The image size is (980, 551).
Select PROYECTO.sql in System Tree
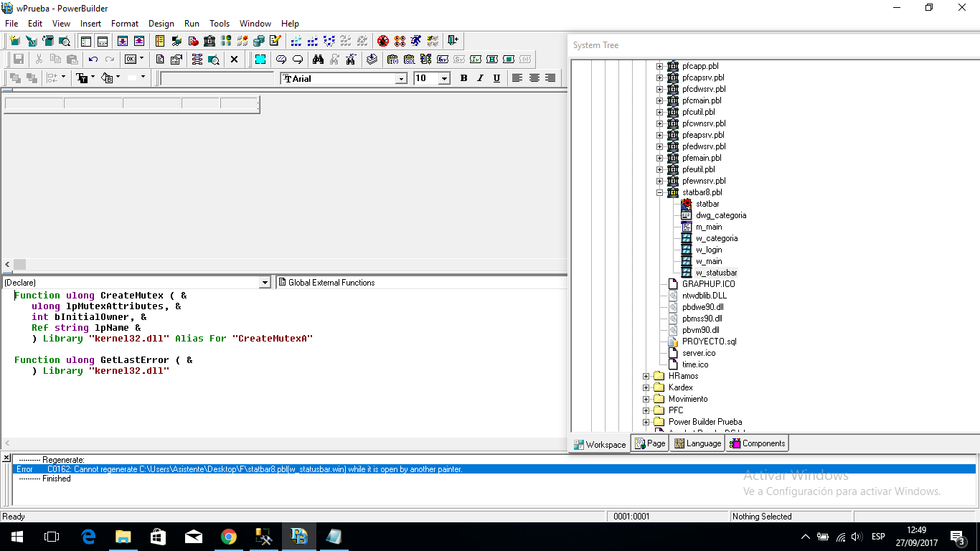coord(709,342)
